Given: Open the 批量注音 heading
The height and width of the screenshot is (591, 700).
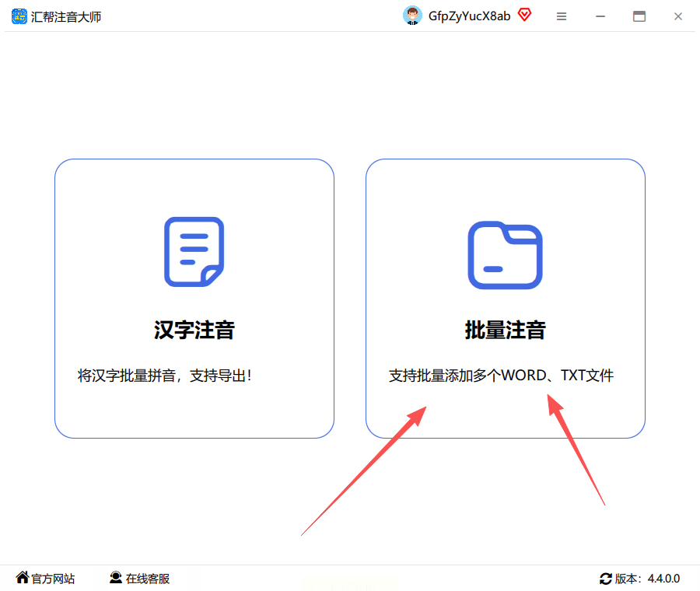Looking at the screenshot, I should tap(505, 330).
